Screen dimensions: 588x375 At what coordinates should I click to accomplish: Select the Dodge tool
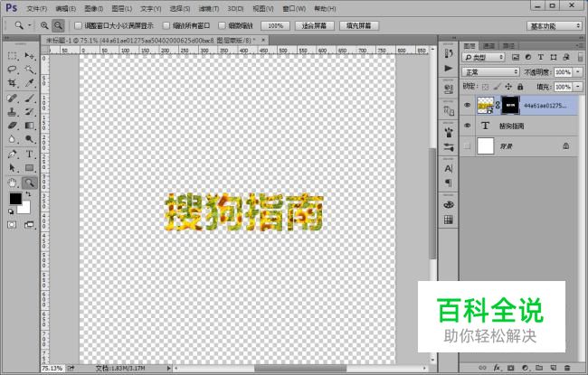point(29,139)
